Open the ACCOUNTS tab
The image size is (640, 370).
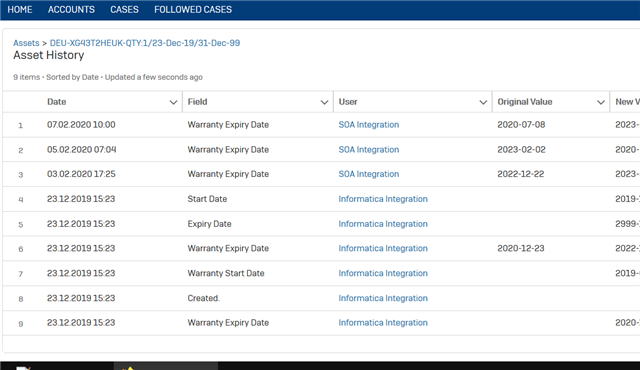(71, 10)
